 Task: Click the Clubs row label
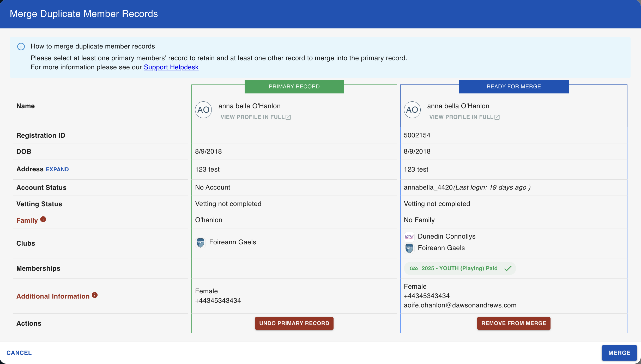(x=26, y=244)
